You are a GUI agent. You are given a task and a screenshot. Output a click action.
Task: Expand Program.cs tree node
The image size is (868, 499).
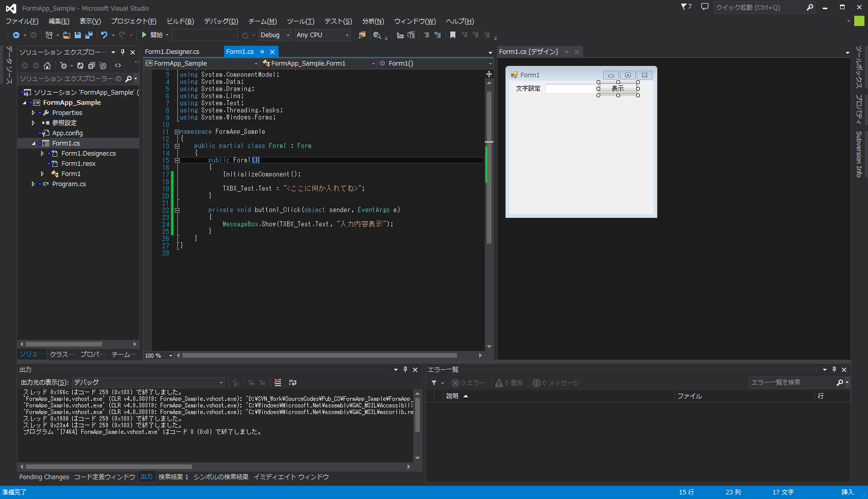tap(34, 184)
